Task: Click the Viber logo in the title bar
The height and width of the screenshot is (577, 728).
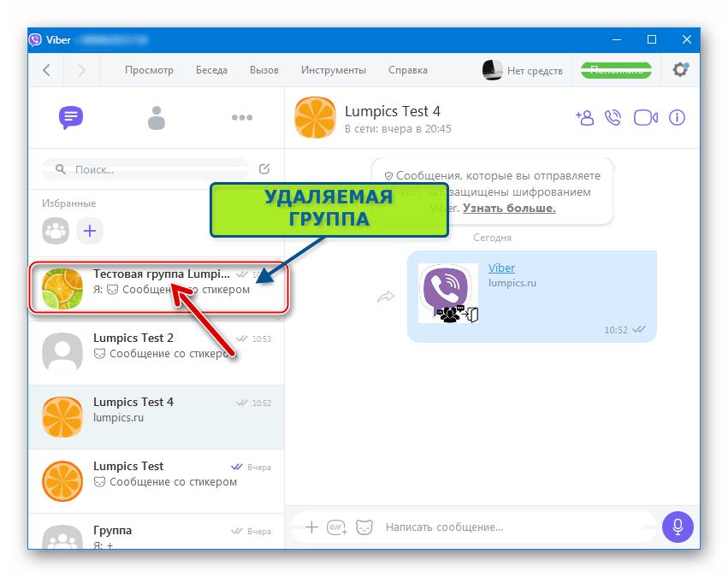Action: point(36,40)
